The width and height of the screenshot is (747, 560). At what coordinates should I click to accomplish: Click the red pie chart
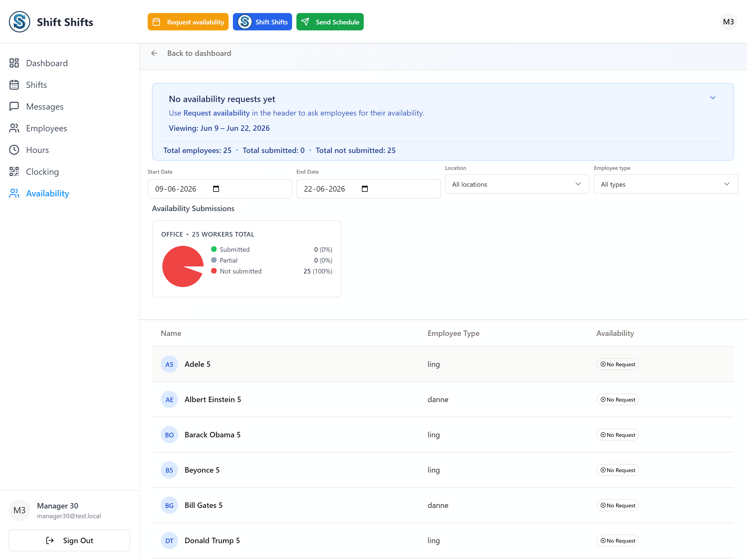[183, 266]
